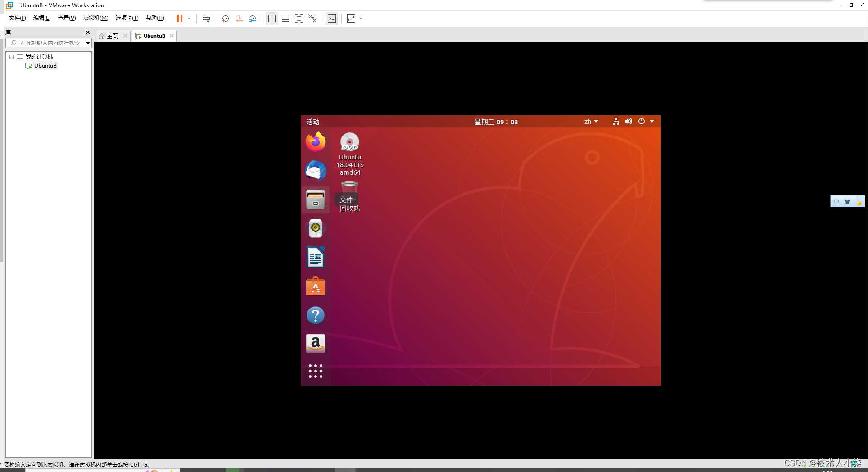868x472 pixels.
Task: Open the power options dropdown arrow
Action: click(x=189, y=18)
